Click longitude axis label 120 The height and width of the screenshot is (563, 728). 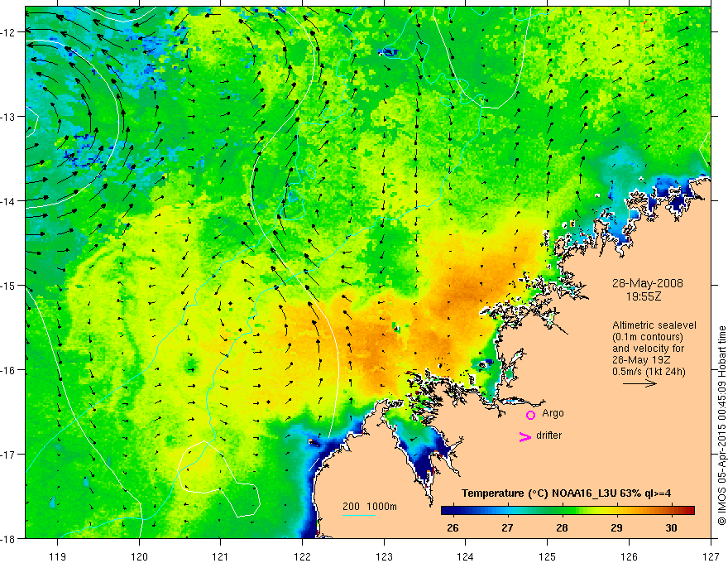point(139,556)
